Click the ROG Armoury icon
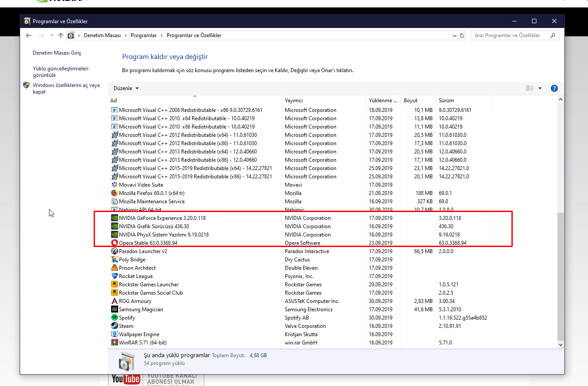The width and height of the screenshot is (588, 386). [115, 301]
